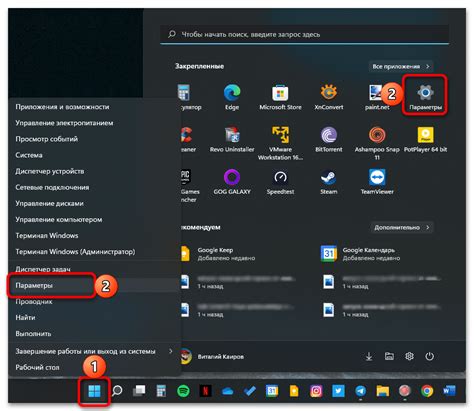Click the power button in Start menu

pyautogui.click(x=429, y=356)
